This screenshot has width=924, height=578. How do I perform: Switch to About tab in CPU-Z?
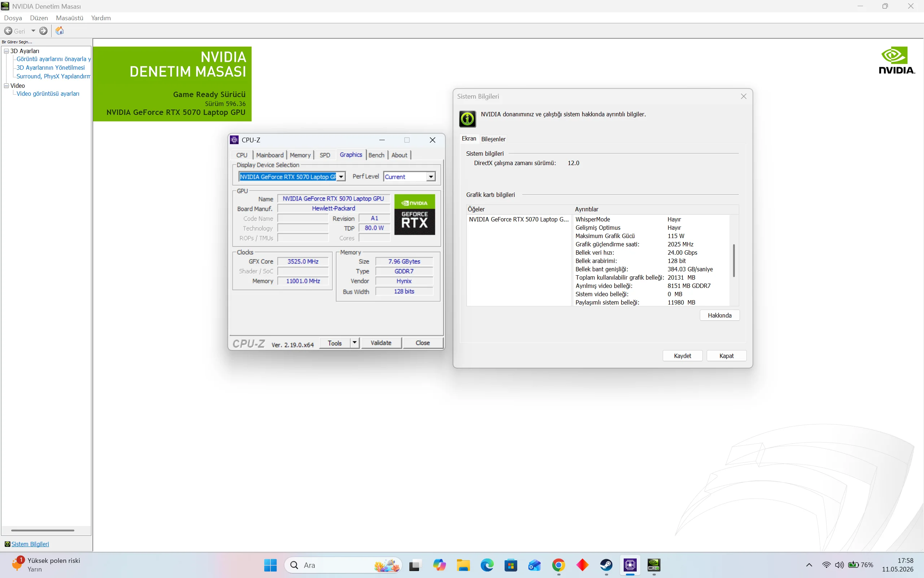(399, 155)
